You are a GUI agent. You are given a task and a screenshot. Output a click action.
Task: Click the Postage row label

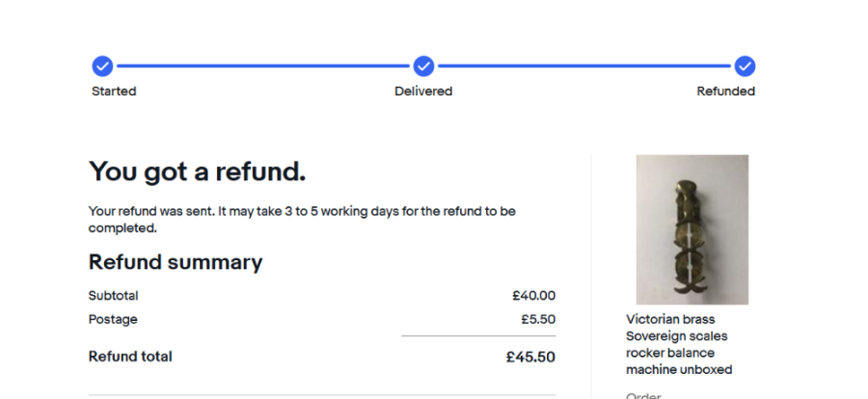pyautogui.click(x=113, y=319)
